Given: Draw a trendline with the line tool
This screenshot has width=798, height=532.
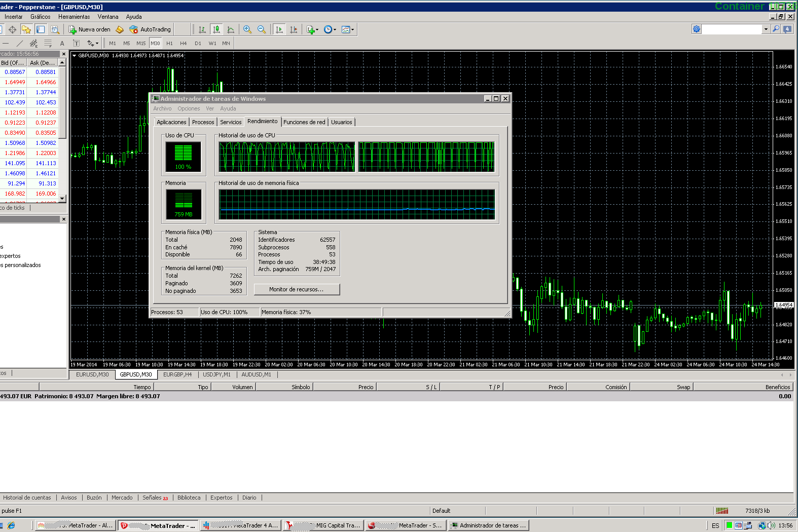Looking at the screenshot, I should [x=20, y=44].
